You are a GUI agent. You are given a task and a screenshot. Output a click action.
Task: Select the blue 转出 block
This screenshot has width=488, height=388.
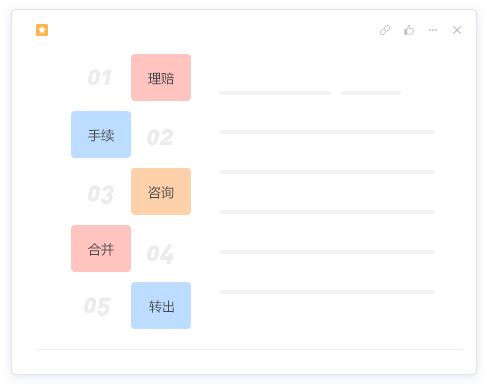[161, 306]
